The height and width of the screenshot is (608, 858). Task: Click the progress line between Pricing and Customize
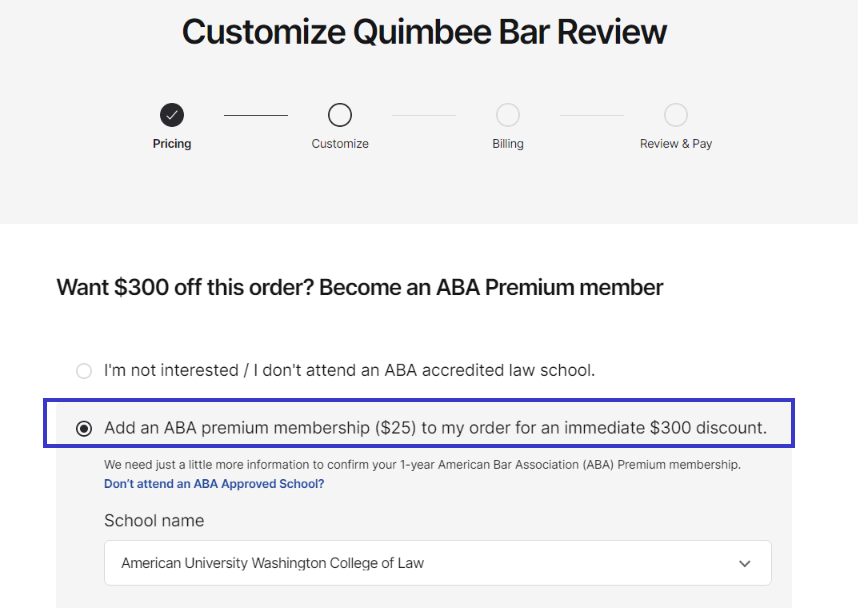256,115
